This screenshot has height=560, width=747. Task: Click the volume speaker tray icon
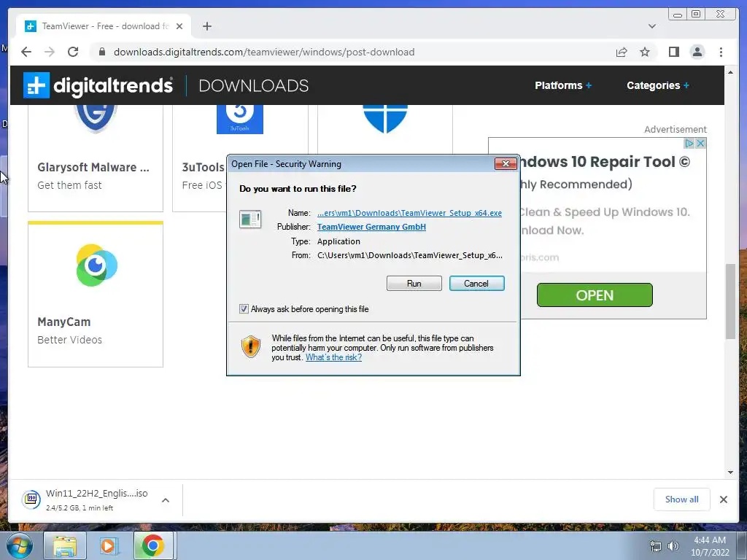[x=673, y=546]
